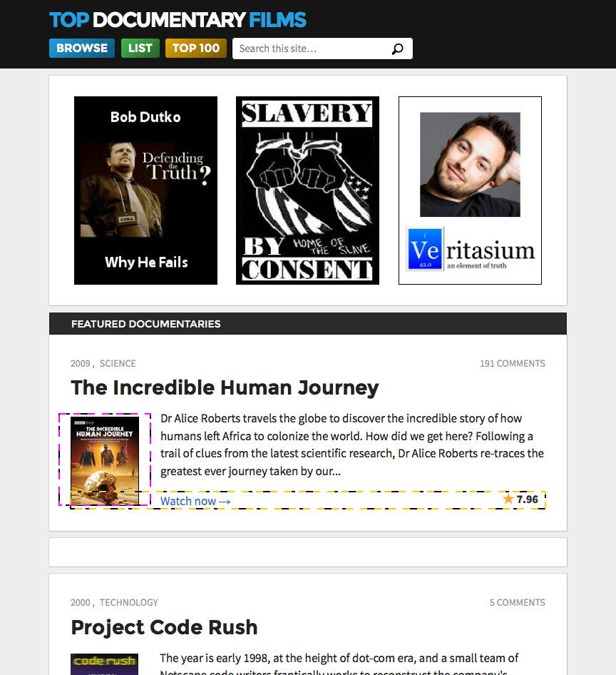Open the SCIENCE category link
The height and width of the screenshot is (675, 616).
coord(118,363)
